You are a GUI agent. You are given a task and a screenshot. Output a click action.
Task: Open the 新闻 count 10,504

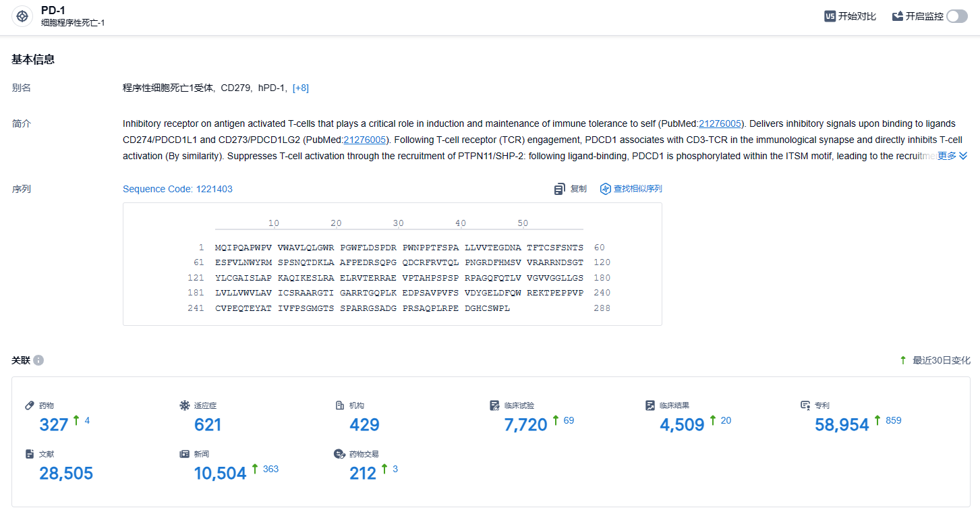[x=220, y=474]
